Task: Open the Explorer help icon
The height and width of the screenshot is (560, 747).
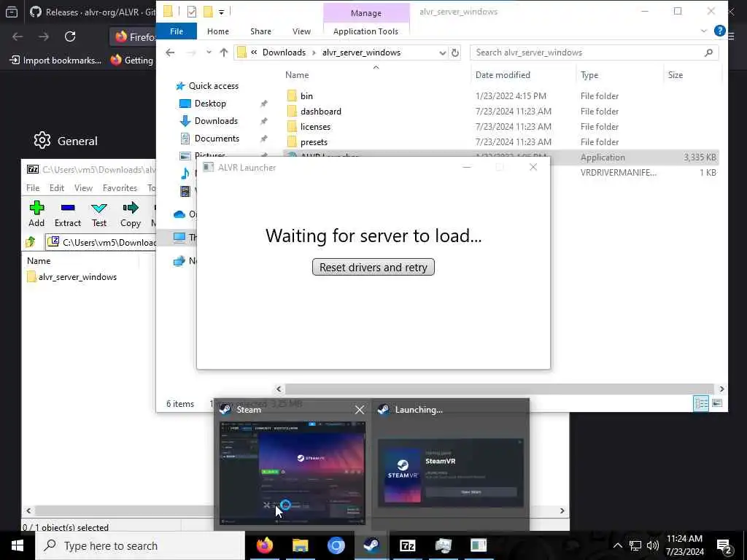Action: 719,31
